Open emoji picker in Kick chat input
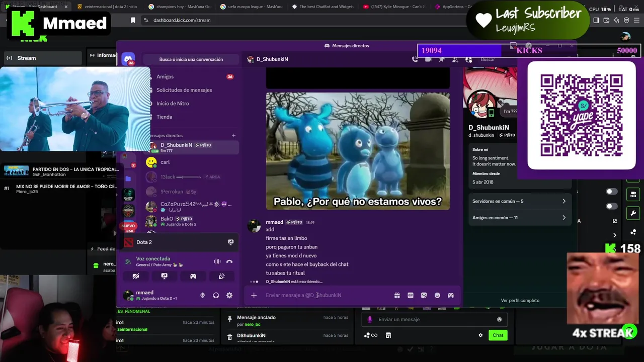 pyautogui.click(x=499, y=319)
